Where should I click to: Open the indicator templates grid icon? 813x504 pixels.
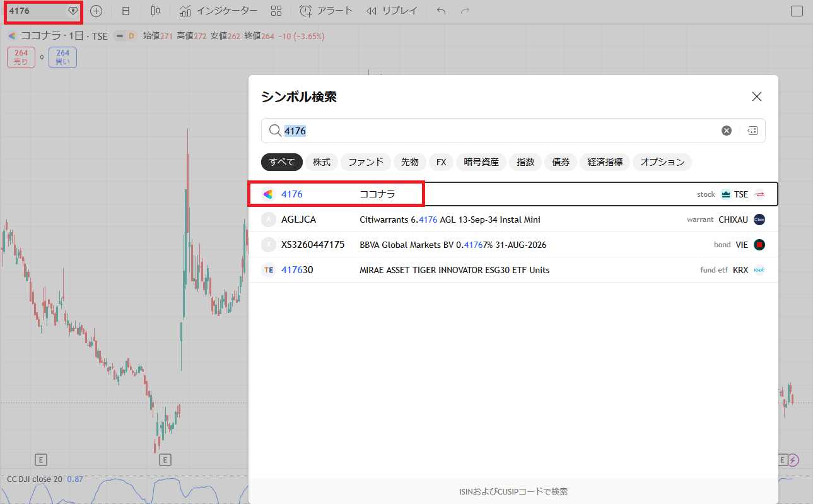pos(276,11)
